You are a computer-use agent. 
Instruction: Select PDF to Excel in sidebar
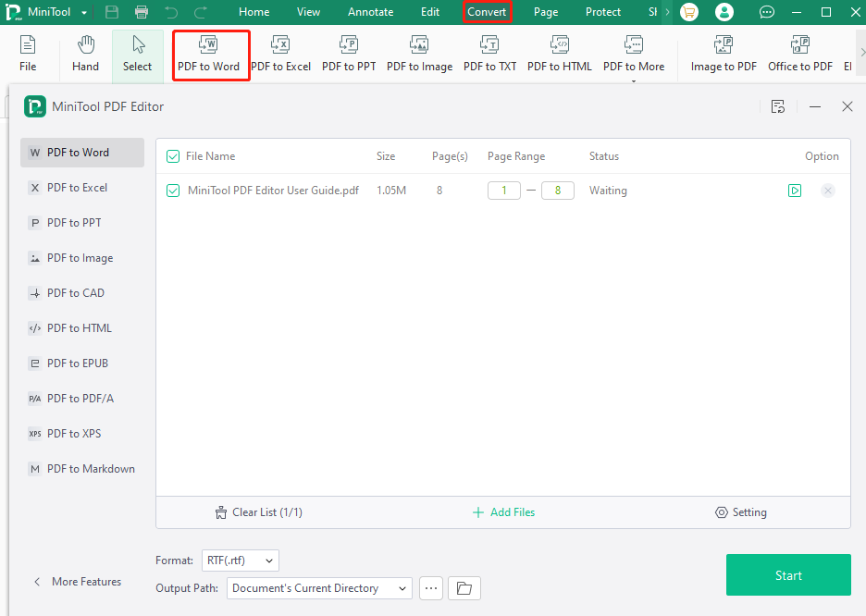point(82,188)
